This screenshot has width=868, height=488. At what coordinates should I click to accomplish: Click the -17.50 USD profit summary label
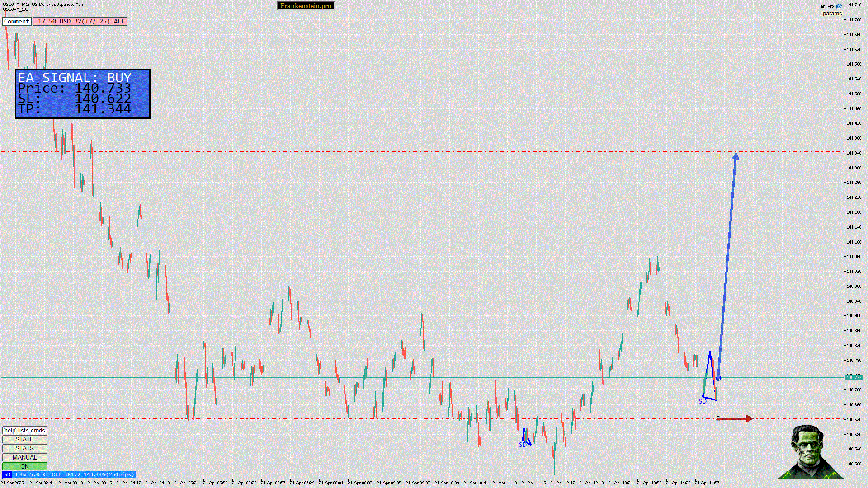point(80,21)
